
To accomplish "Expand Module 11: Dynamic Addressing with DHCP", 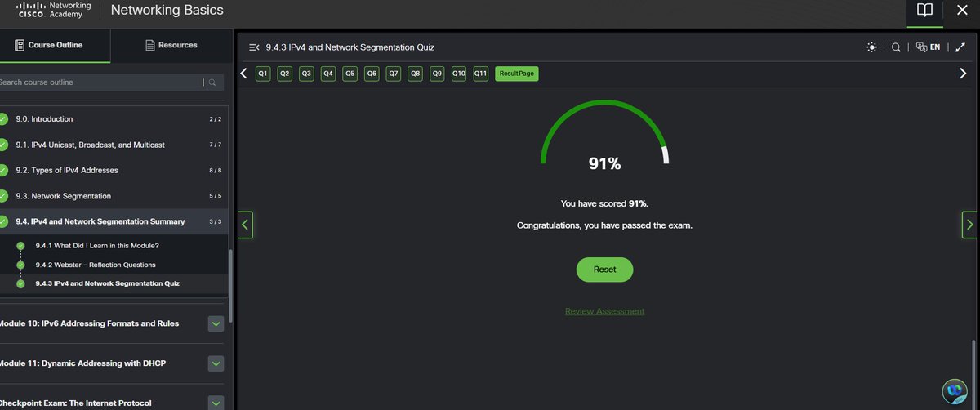I will point(216,363).
